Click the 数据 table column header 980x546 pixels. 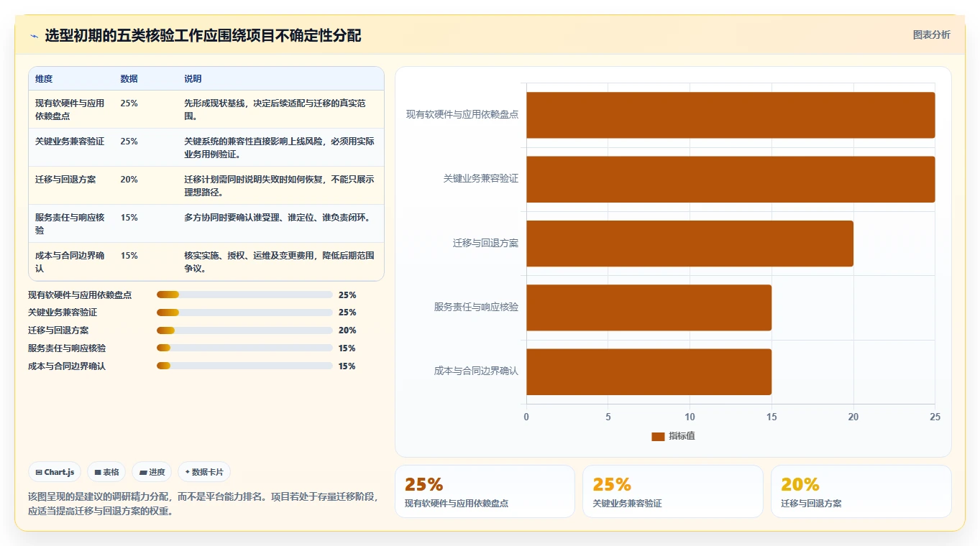point(129,79)
